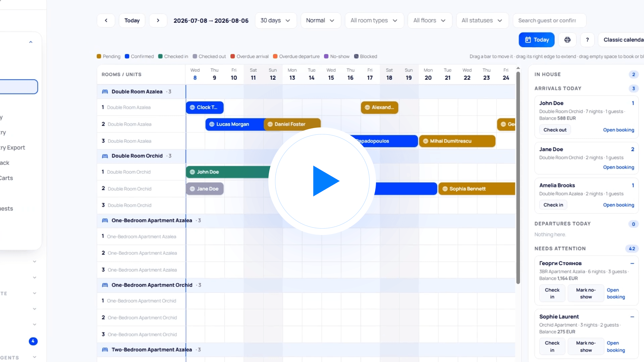Click the No-show legend swatch
This screenshot has width=644, height=362.
click(326, 56)
